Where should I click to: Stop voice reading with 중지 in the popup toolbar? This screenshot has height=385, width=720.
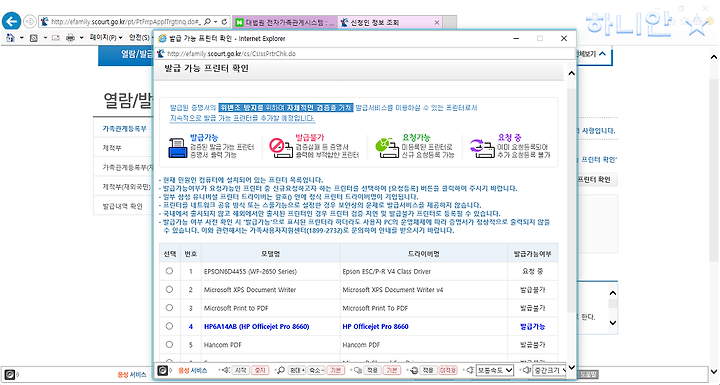click(260, 370)
